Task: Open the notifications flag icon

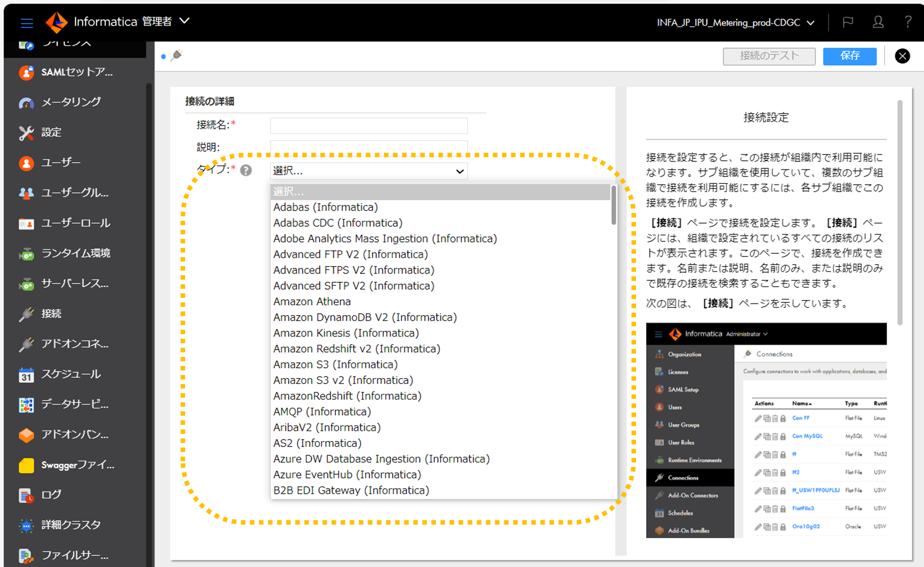Action: (x=848, y=22)
